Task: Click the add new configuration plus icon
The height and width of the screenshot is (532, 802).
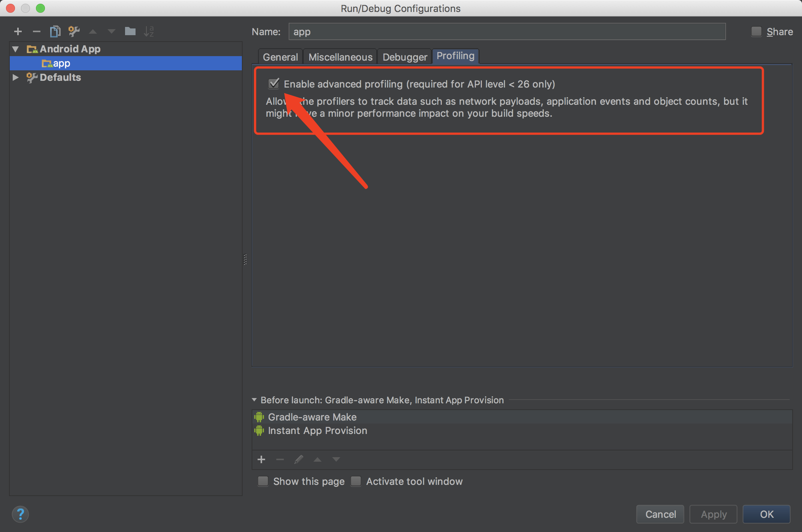Action: tap(18, 31)
